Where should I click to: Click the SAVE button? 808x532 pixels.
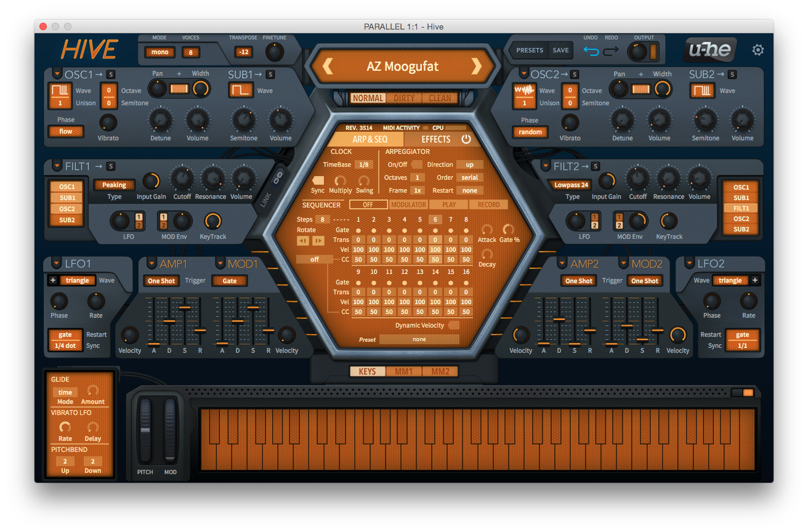tap(560, 50)
